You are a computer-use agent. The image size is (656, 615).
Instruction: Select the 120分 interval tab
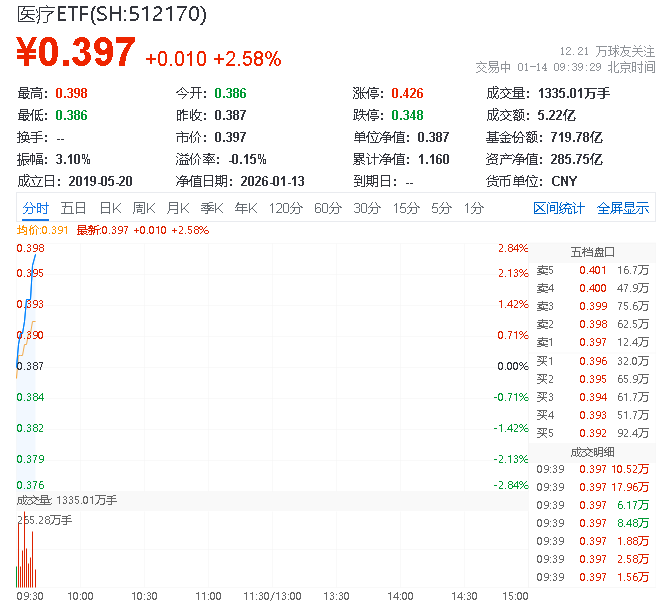pos(285,208)
